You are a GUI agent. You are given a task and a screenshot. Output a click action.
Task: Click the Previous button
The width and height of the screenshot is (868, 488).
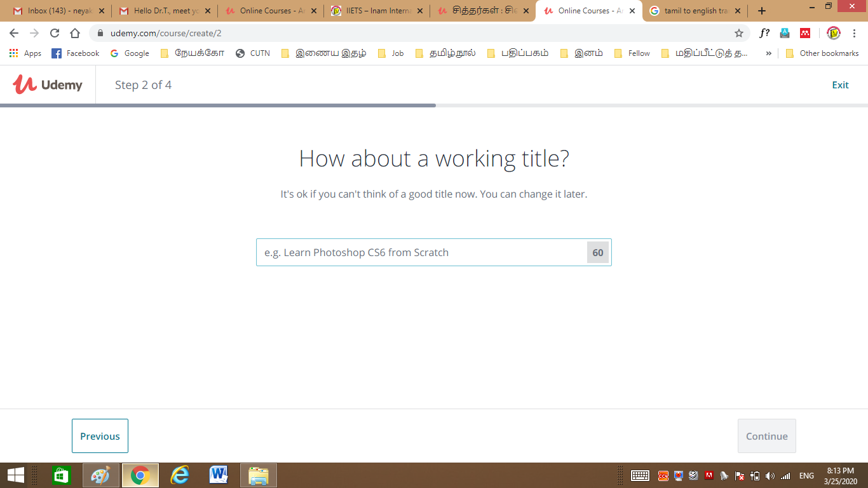pos(100,436)
